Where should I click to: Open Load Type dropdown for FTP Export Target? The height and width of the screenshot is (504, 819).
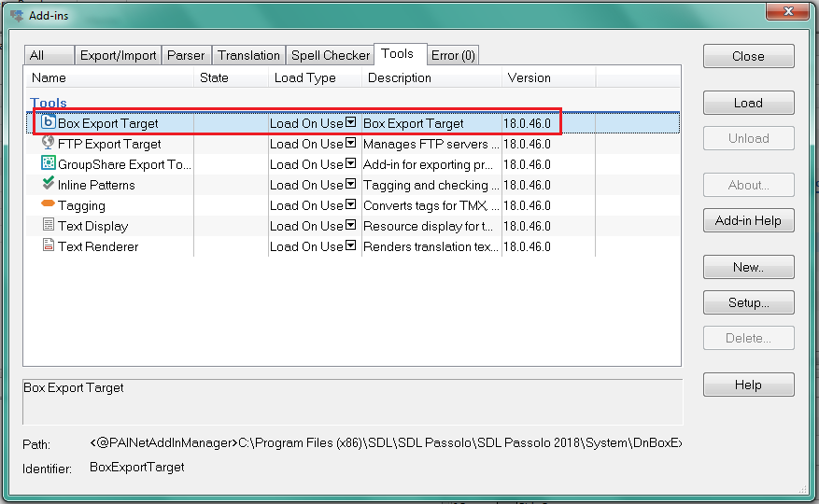[350, 144]
